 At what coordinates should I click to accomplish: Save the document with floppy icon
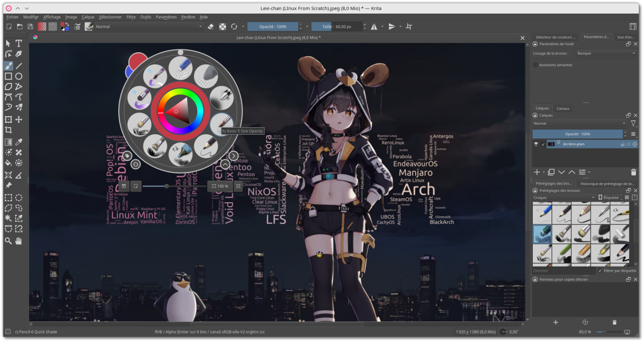point(30,27)
